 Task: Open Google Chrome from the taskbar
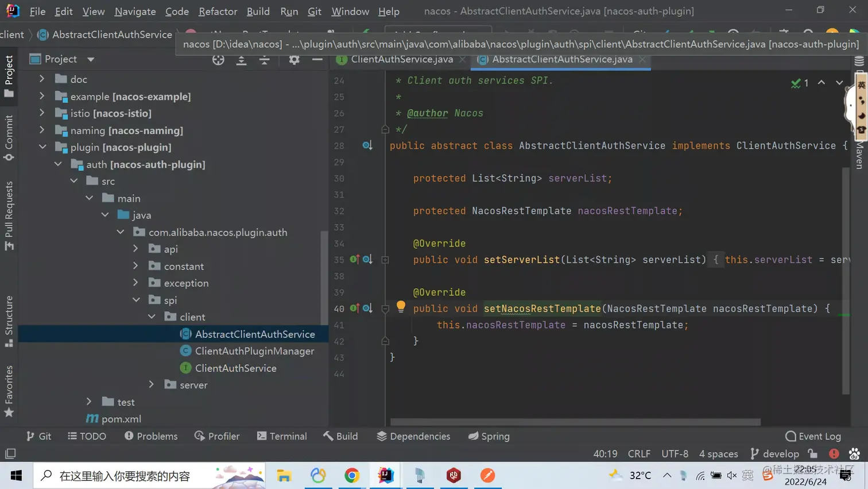pos(352,475)
